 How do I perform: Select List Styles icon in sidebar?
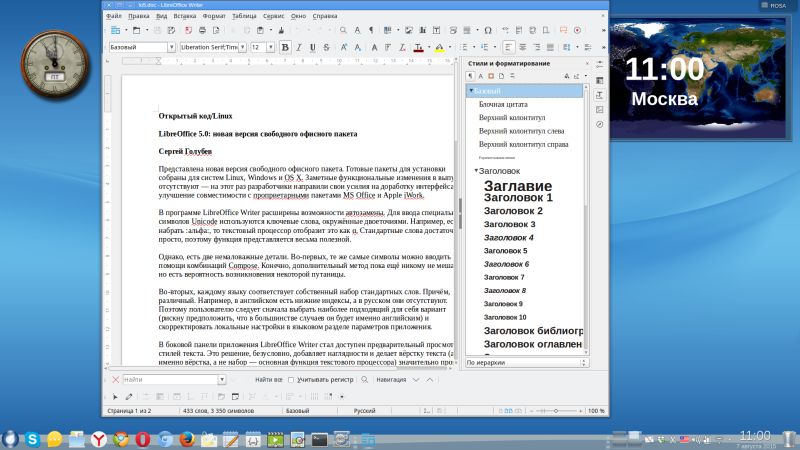[x=512, y=76]
